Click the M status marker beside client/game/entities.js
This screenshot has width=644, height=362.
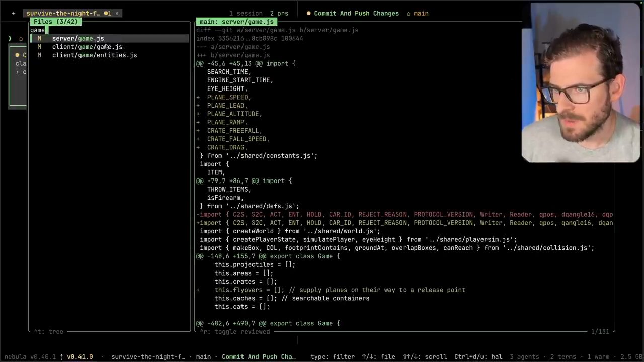(39, 55)
